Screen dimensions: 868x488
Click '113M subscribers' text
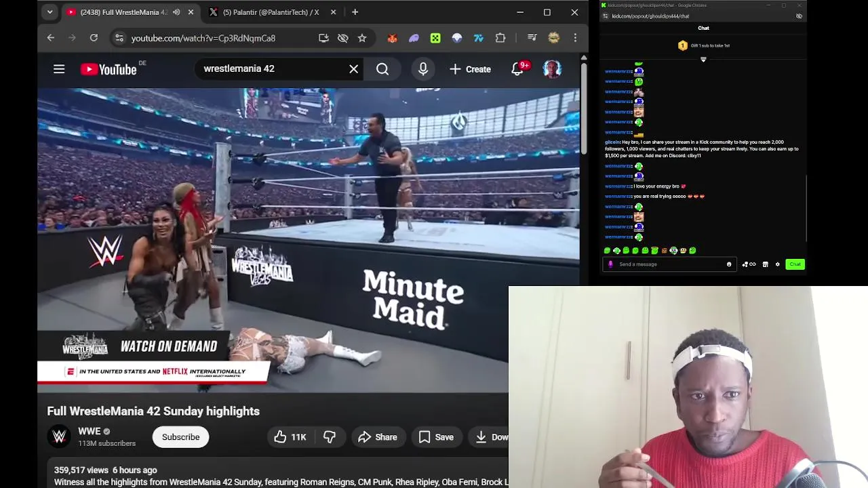106,443
